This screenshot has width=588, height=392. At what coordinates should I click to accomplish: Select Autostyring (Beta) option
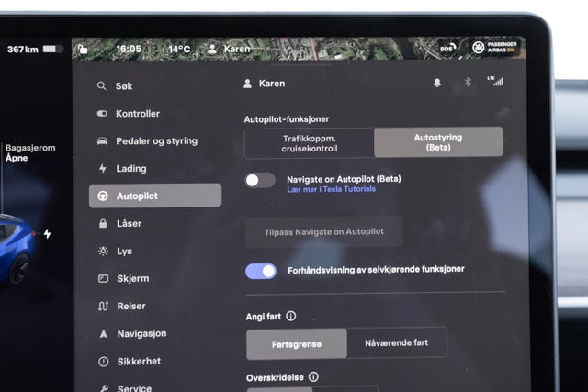pyautogui.click(x=438, y=142)
